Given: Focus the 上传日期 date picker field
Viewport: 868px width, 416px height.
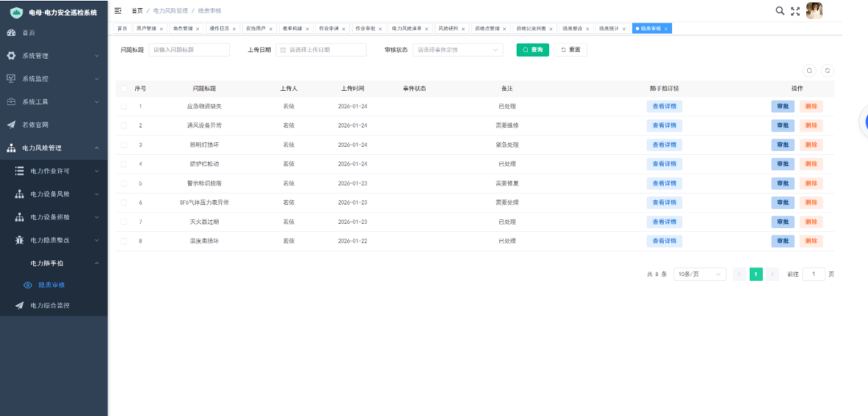Looking at the screenshot, I should point(321,50).
